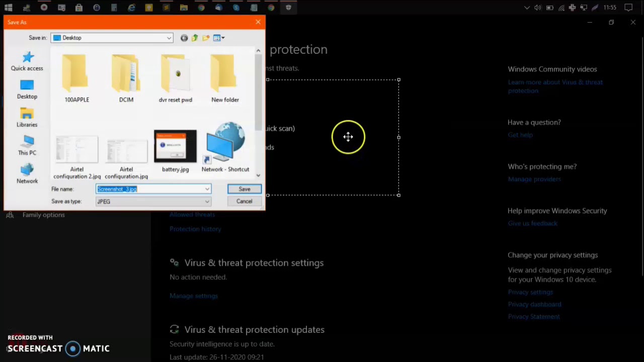Select This PC in places bar

pyautogui.click(x=27, y=146)
